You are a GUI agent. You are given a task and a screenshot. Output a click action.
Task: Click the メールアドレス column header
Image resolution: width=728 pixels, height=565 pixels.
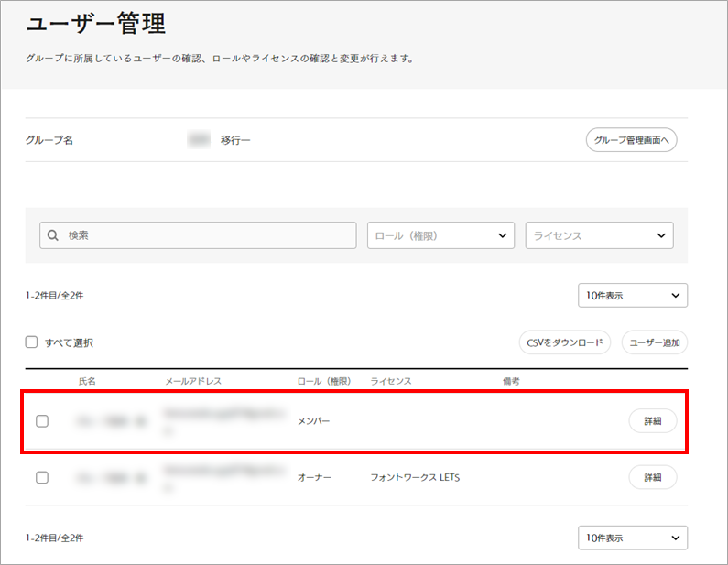pyautogui.click(x=193, y=380)
